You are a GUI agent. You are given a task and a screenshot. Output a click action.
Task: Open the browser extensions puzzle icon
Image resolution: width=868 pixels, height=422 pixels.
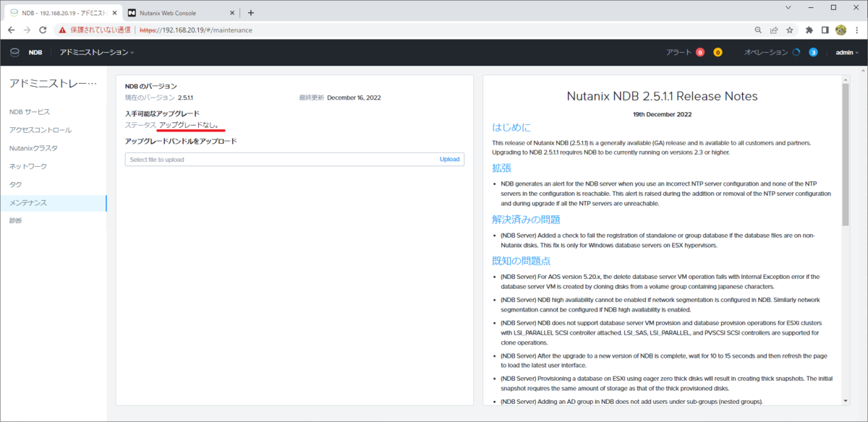(x=809, y=30)
